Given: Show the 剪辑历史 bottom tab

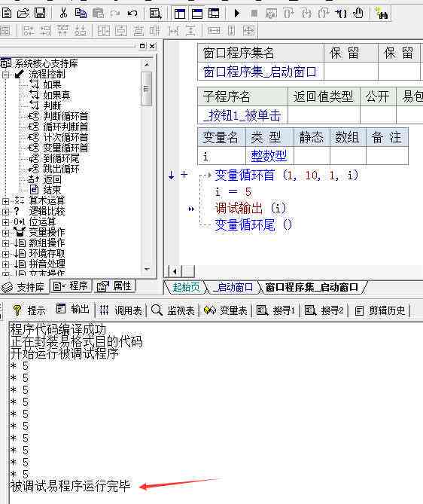Looking at the screenshot, I should 379,310.
